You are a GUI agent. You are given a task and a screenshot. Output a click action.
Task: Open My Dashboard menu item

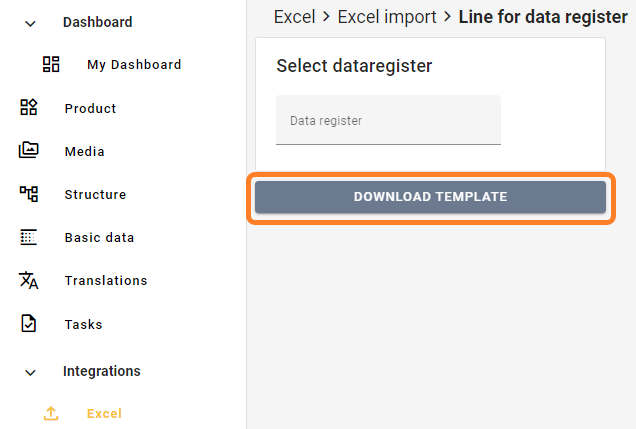134,65
